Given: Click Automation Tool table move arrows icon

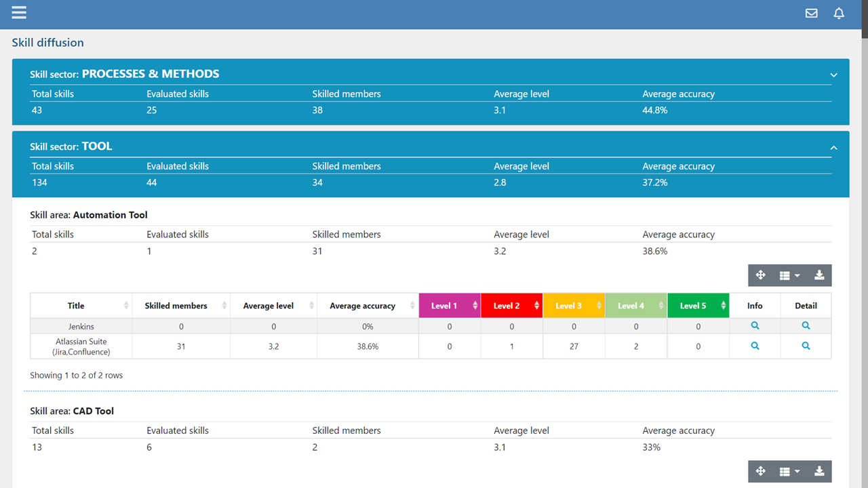Looking at the screenshot, I should (760, 275).
